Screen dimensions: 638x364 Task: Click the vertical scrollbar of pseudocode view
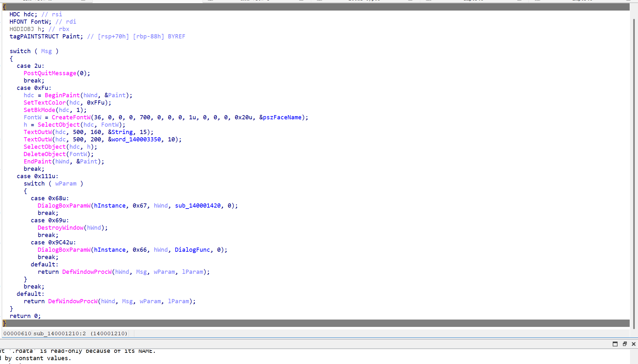coord(634,173)
